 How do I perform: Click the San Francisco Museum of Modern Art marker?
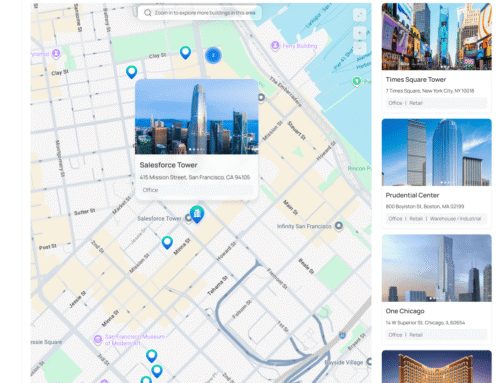(x=98, y=339)
